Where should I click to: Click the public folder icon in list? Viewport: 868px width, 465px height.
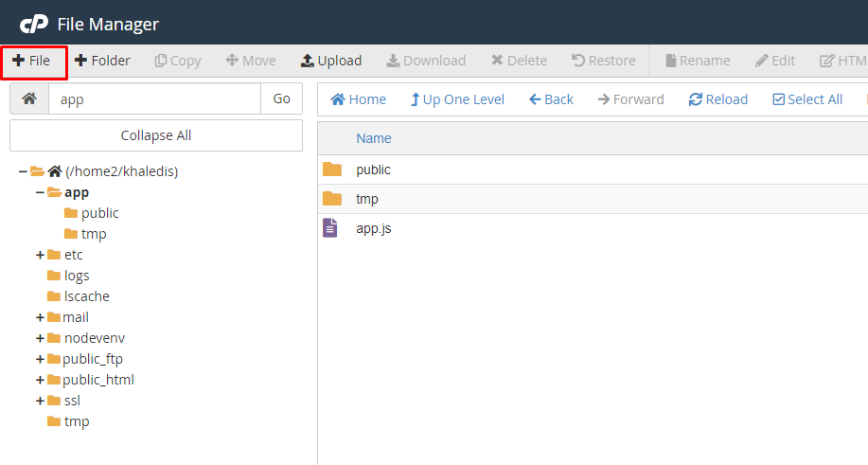(x=331, y=170)
